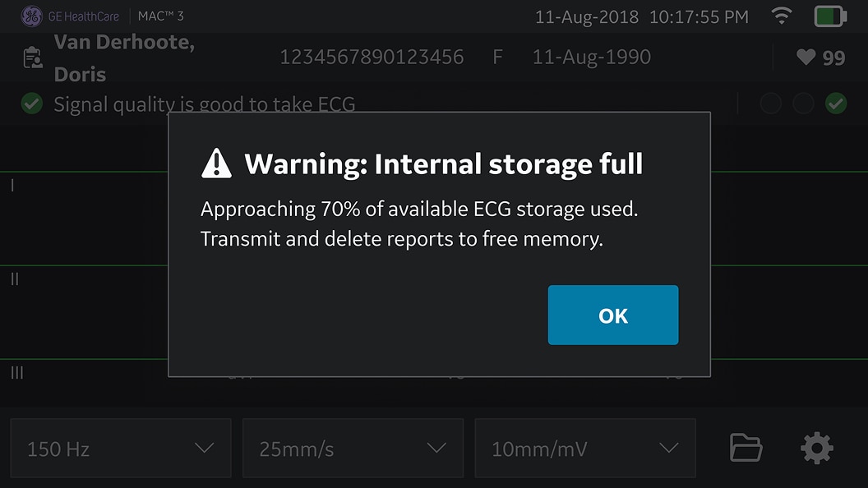868x488 pixels.
Task: Open settings via the gear icon
Action: 816,448
